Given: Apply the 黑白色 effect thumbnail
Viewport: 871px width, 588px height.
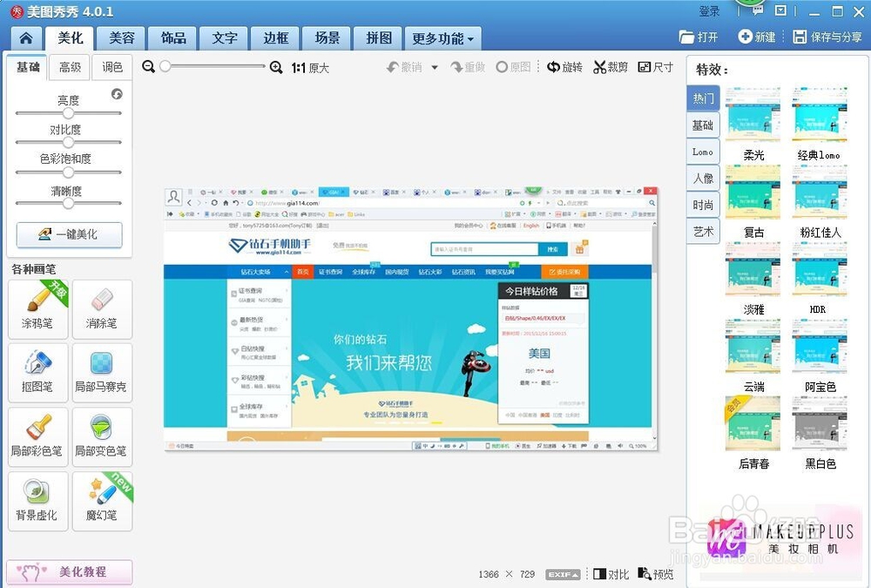Looking at the screenshot, I should pos(820,423).
